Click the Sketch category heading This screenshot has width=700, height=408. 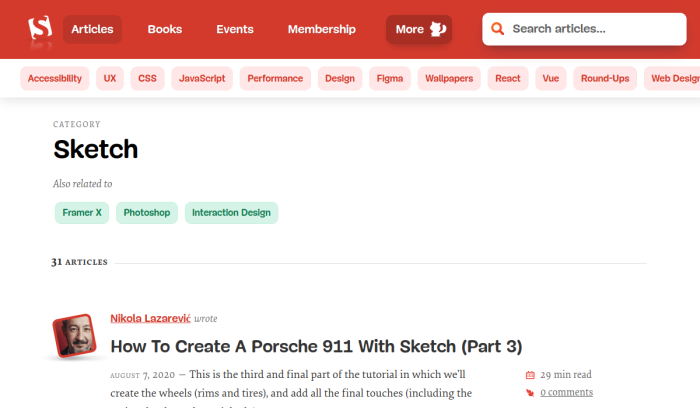[x=96, y=149]
